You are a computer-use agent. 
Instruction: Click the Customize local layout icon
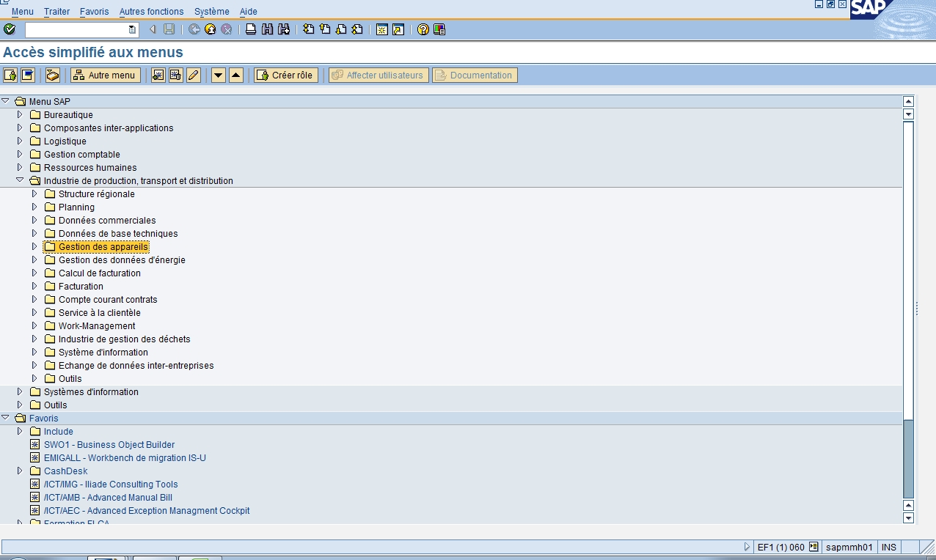(x=439, y=29)
